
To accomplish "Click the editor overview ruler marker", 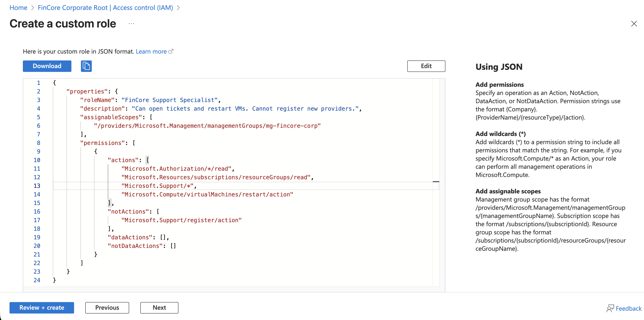I will [x=436, y=182].
